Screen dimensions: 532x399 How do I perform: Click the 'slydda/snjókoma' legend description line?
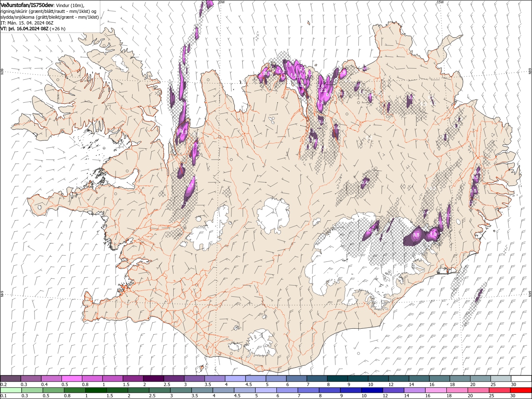49,17
